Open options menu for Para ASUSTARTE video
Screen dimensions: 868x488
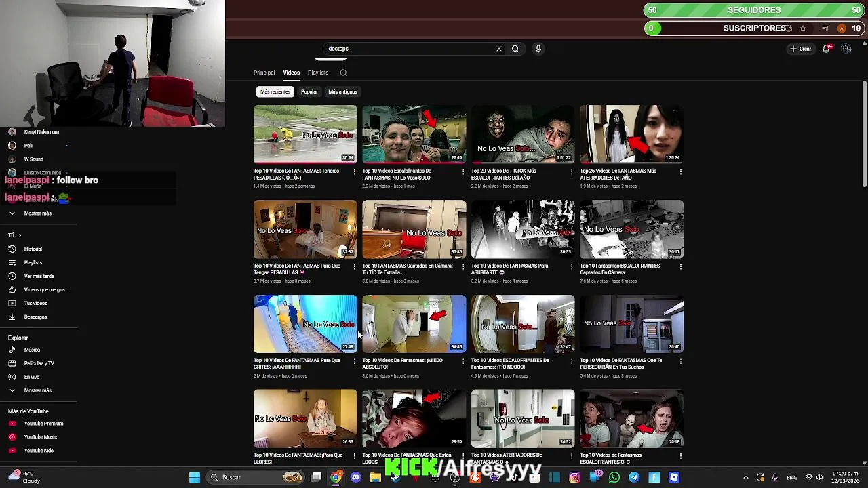pos(572,266)
